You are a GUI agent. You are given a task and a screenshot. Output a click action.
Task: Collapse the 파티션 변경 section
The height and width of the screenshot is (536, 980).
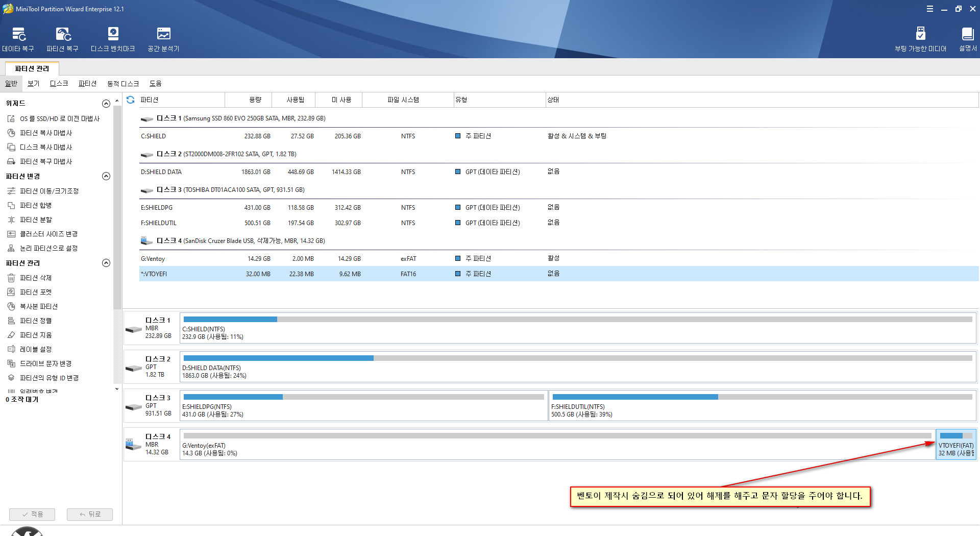(106, 176)
